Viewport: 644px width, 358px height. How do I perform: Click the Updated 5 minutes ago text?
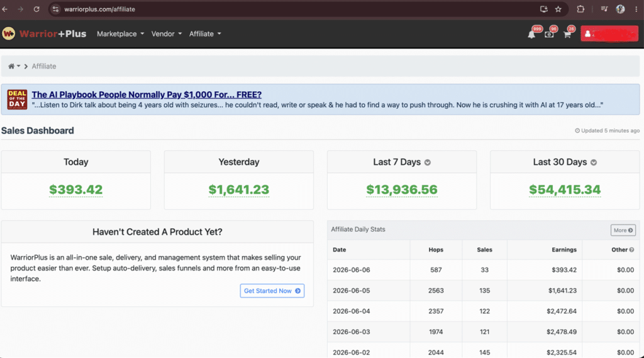click(x=610, y=131)
